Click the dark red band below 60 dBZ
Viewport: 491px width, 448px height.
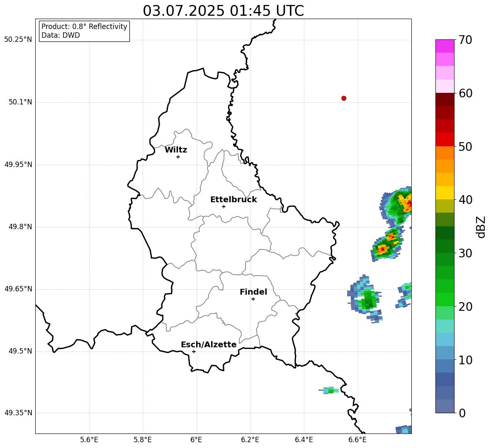445,99
